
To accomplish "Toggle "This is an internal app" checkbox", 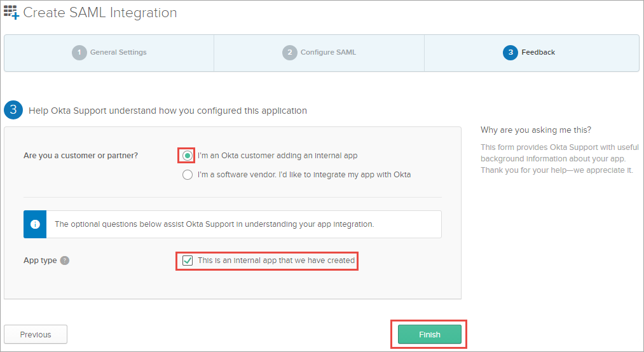I will [x=188, y=261].
